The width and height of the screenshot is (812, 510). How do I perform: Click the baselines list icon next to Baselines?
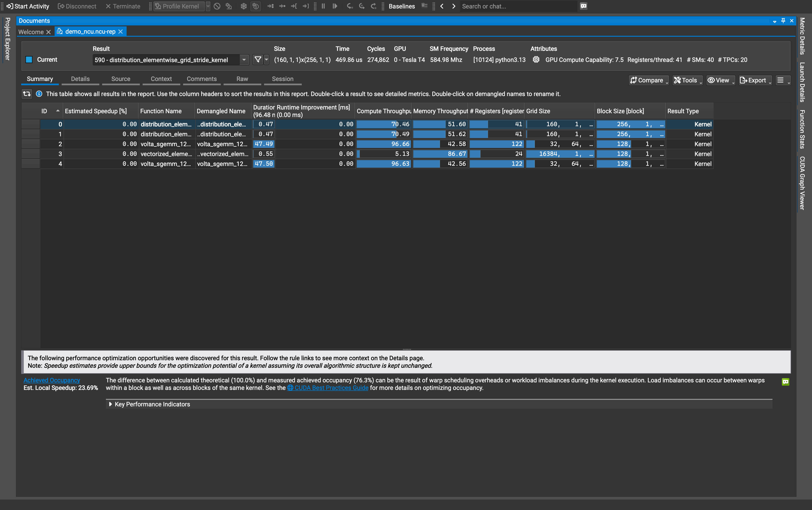[424, 6]
